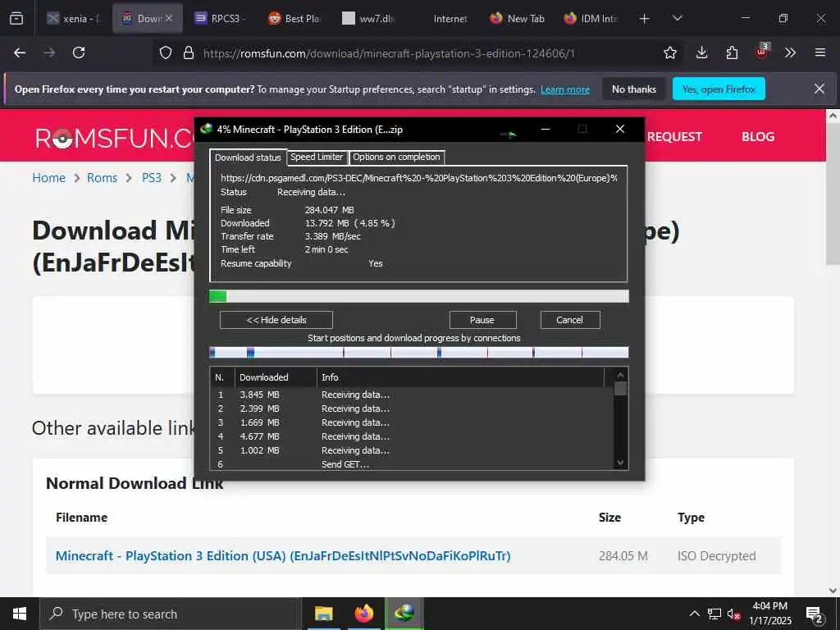This screenshot has width=840, height=630.
Task: Switch to the ww7.db browser tab
Action: coord(368,19)
